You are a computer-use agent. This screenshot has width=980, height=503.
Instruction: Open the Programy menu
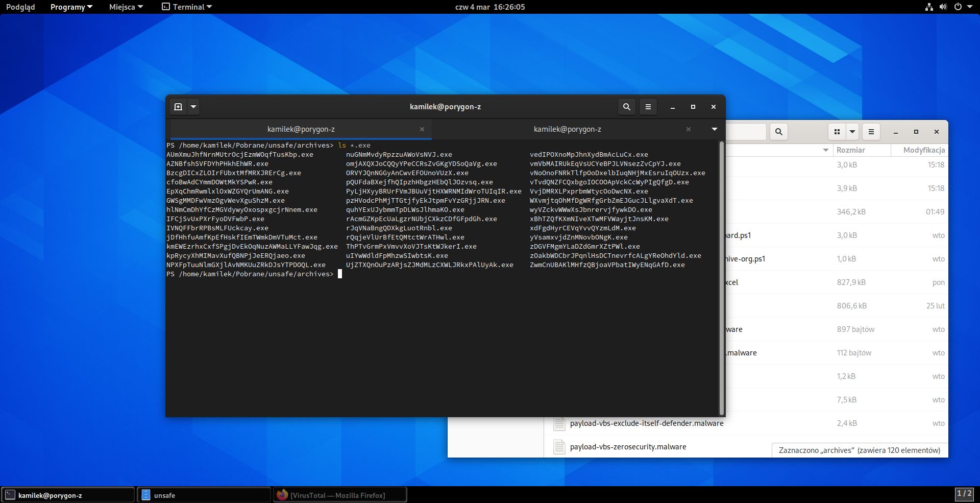[71, 7]
